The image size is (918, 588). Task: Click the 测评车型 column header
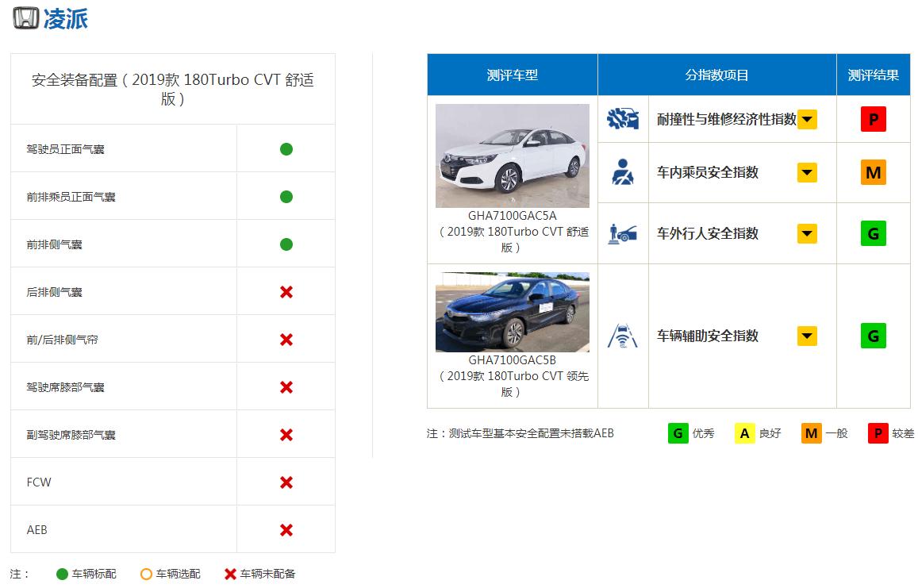513,75
